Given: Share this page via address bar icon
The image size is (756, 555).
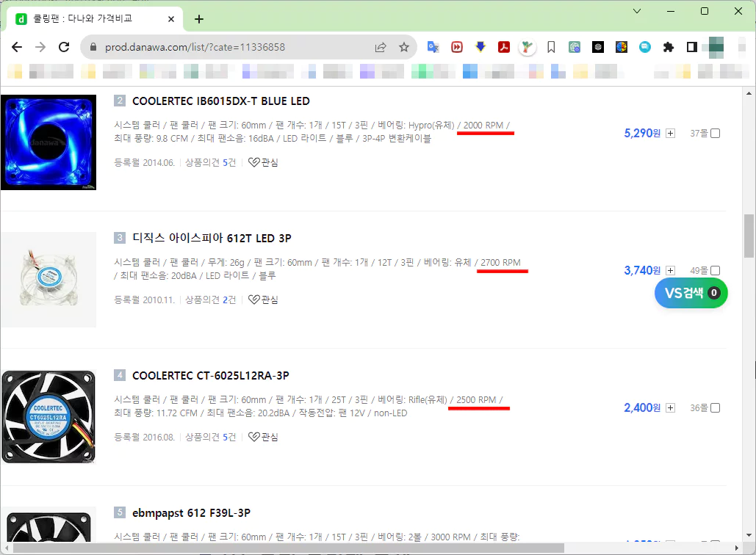Looking at the screenshot, I should (x=381, y=47).
